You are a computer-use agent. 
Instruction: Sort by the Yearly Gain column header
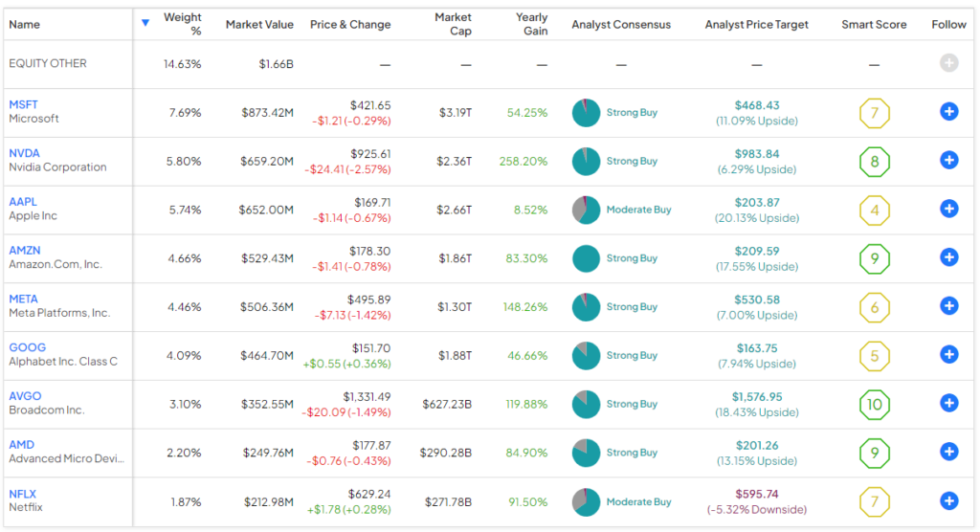(x=531, y=24)
